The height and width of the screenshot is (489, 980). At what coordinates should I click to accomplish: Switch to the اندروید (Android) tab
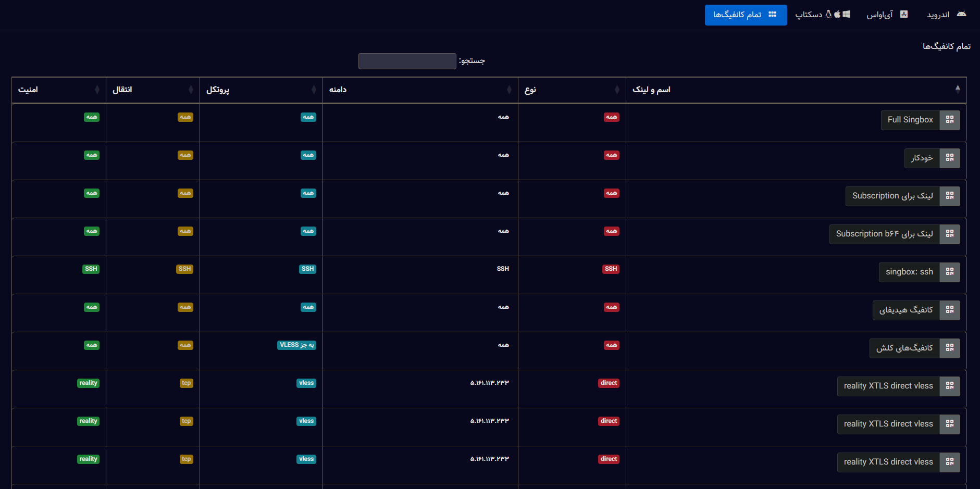coord(947,15)
